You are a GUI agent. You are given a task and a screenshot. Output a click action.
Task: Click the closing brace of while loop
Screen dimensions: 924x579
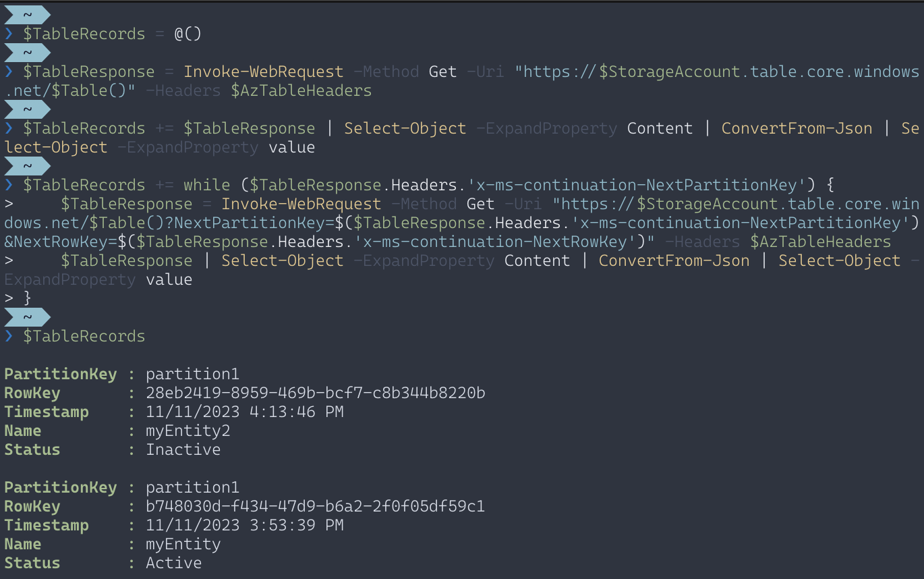click(x=28, y=298)
